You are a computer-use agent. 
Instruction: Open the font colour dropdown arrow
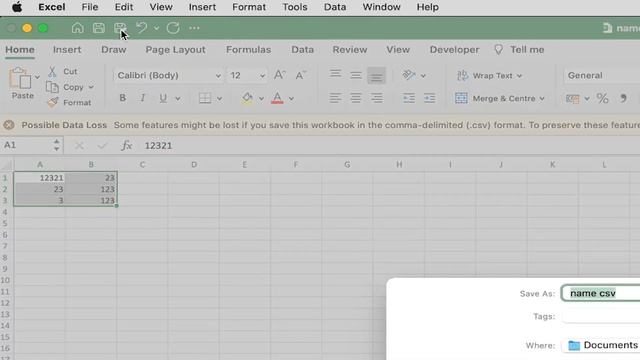click(x=291, y=98)
